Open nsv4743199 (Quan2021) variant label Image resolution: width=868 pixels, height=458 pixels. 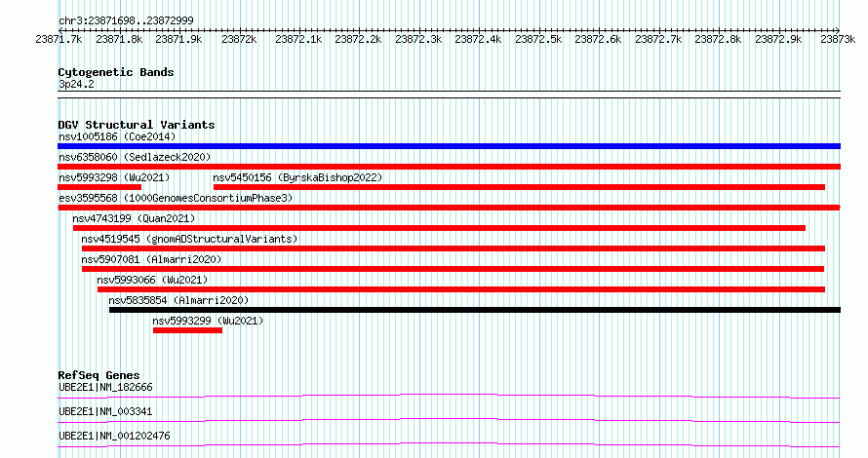point(134,218)
